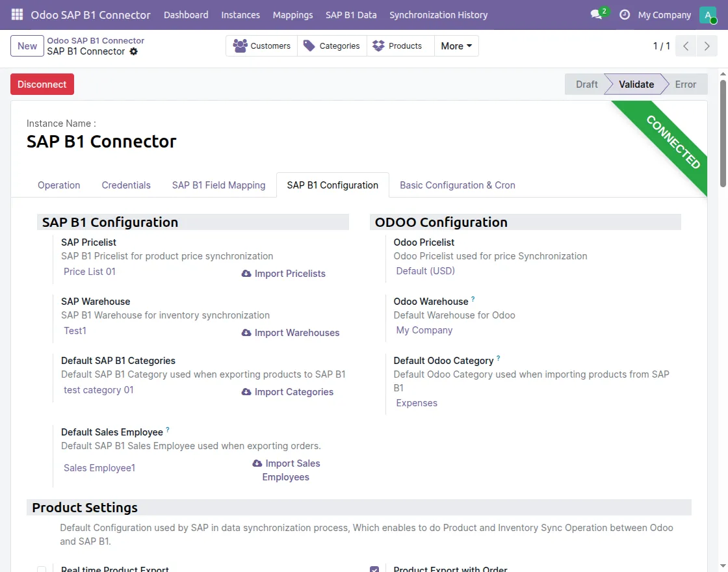Open the SAP Pricelist field Price List 01
The width and height of the screenshot is (728, 572).
(90, 272)
